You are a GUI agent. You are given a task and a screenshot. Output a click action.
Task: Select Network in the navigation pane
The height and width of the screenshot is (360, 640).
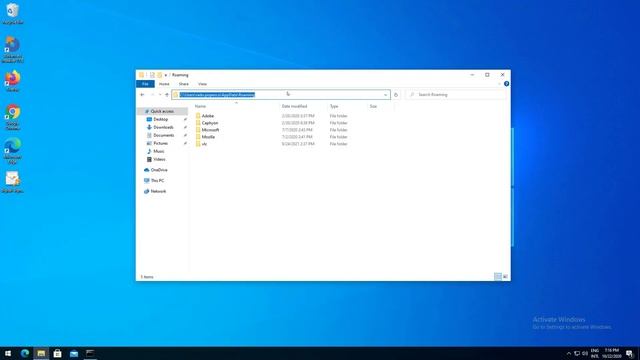pos(158,191)
